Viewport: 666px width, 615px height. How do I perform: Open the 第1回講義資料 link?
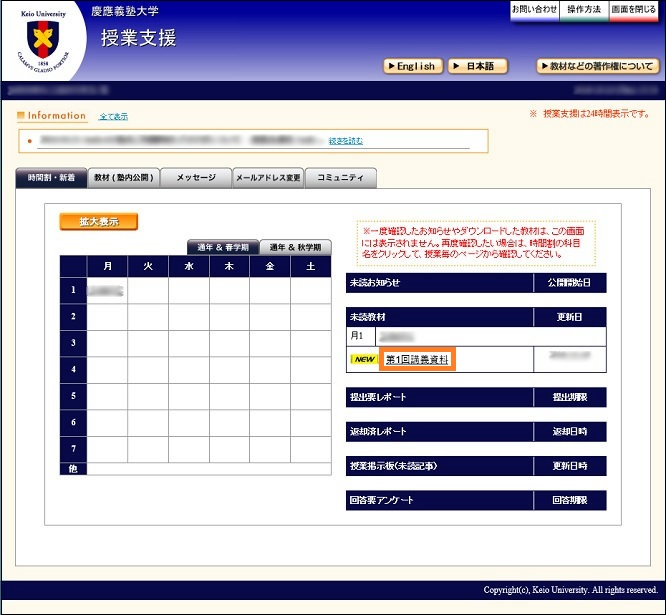pos(417,359)
